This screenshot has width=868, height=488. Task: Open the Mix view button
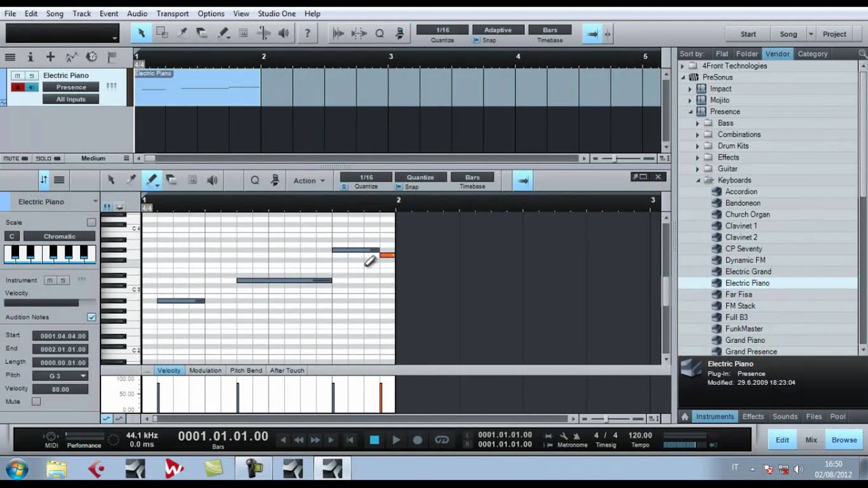[x=811, y=440]
